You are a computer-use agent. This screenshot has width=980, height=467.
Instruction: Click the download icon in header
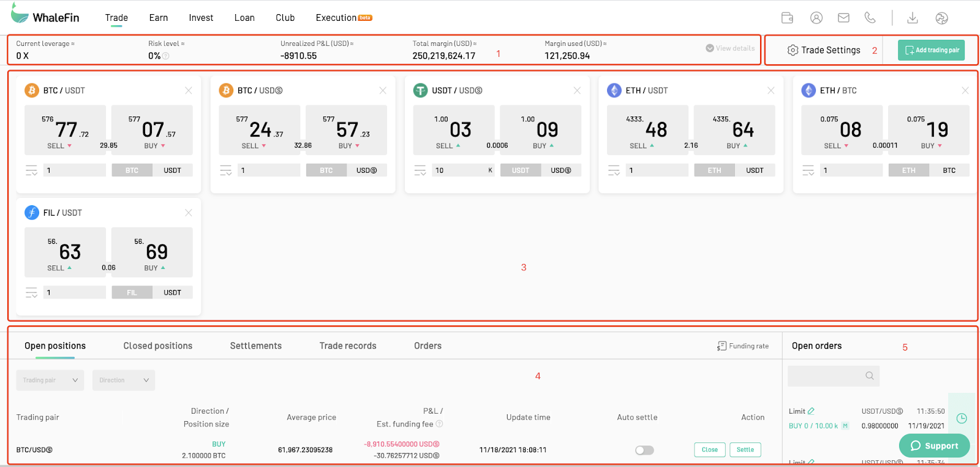click(x=913, y=18)
